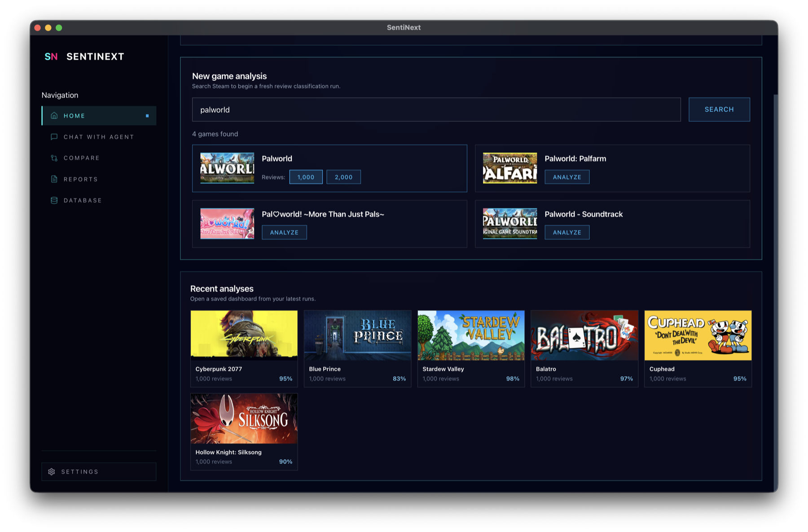Image resolution: width=808 pixels, height=532 pixels.
Task: Click the 'New game analysis' heading
Action: coord(229,76)
